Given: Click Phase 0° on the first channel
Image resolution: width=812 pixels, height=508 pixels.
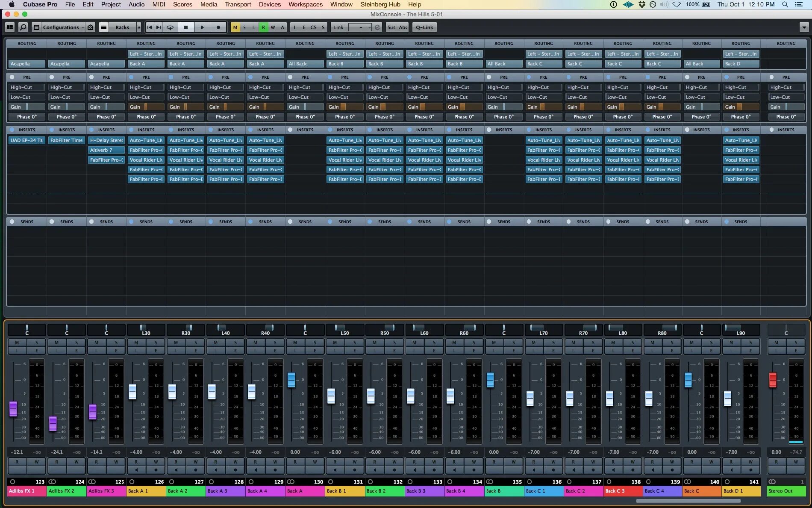Looking at the screenshot, I should click(x=26, y=117).
